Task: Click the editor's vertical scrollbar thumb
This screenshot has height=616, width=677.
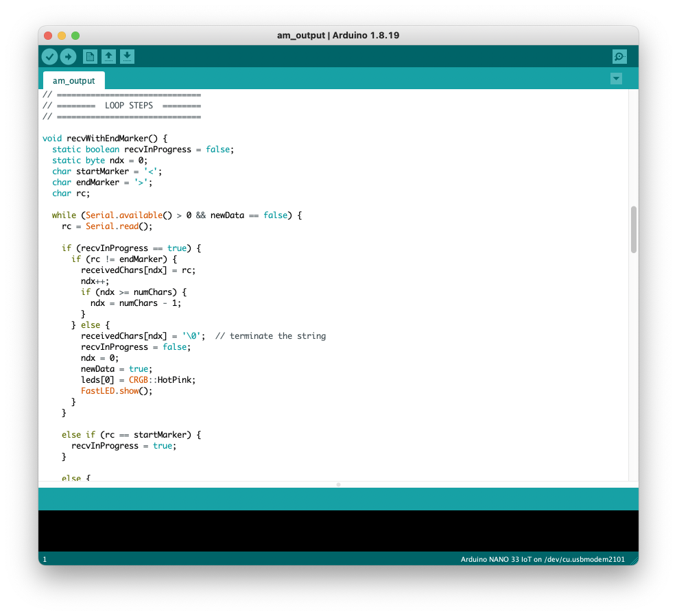Action: pyautogui.click(x=633, y=230)
